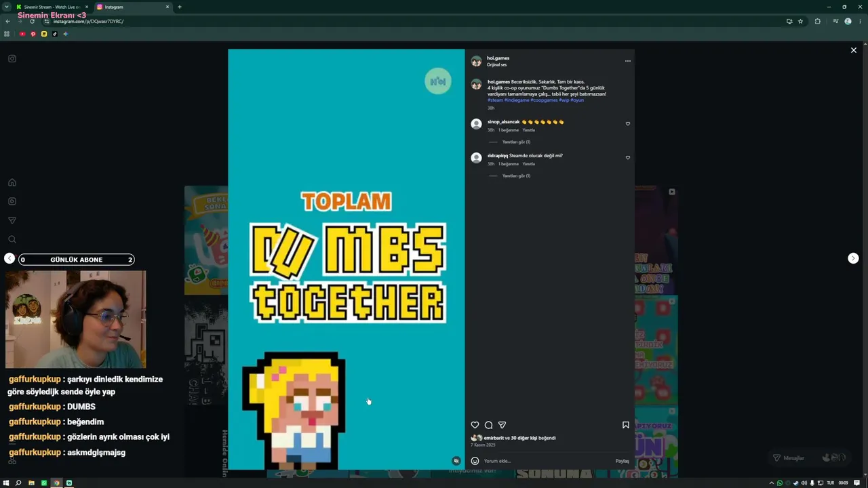Save the post with bookmark icon
Screen dimensions: 868x488
(625, 425)
